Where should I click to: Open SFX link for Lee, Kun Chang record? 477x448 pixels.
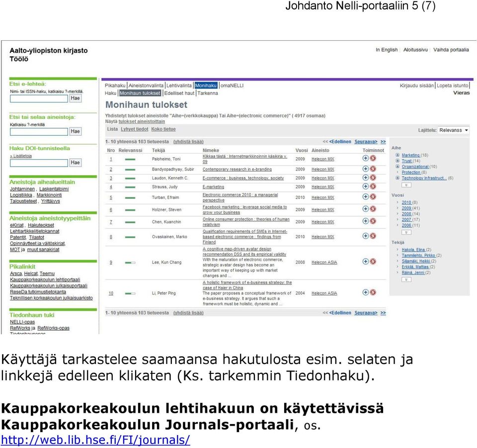click(373, 262)
